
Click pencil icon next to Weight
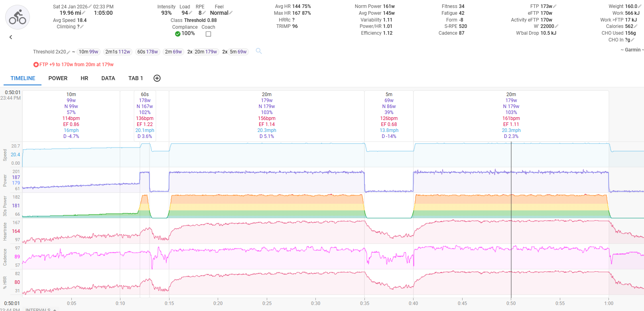tap(640, 6)
